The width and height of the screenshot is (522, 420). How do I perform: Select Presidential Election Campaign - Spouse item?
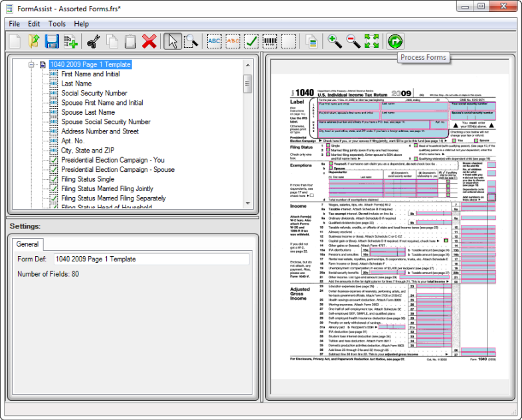click(118, 170)
